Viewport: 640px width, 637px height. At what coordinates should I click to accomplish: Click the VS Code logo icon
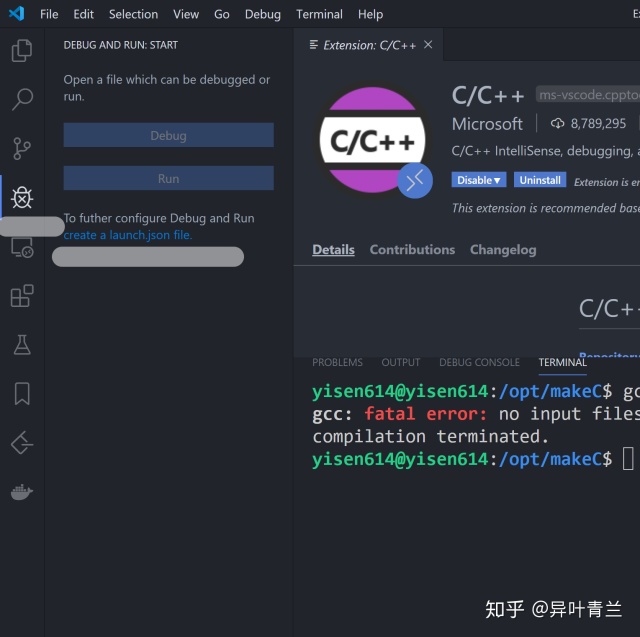(x=17, y=14)
